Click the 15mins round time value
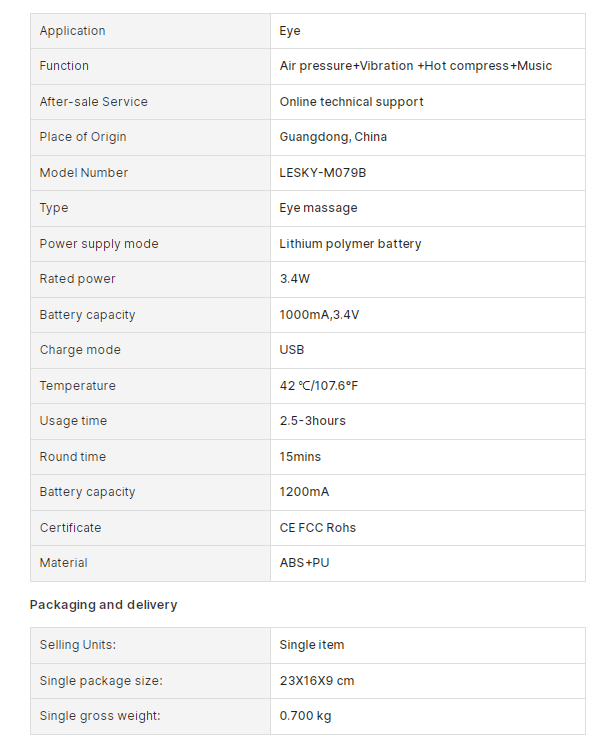 point(300,457)
